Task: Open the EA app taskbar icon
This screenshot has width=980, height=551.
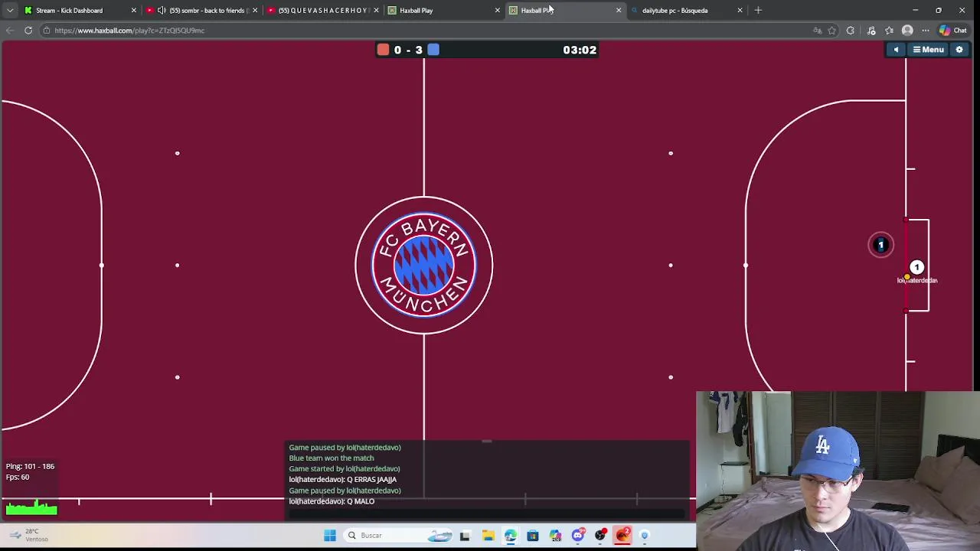Action: (x=622, y=535)
